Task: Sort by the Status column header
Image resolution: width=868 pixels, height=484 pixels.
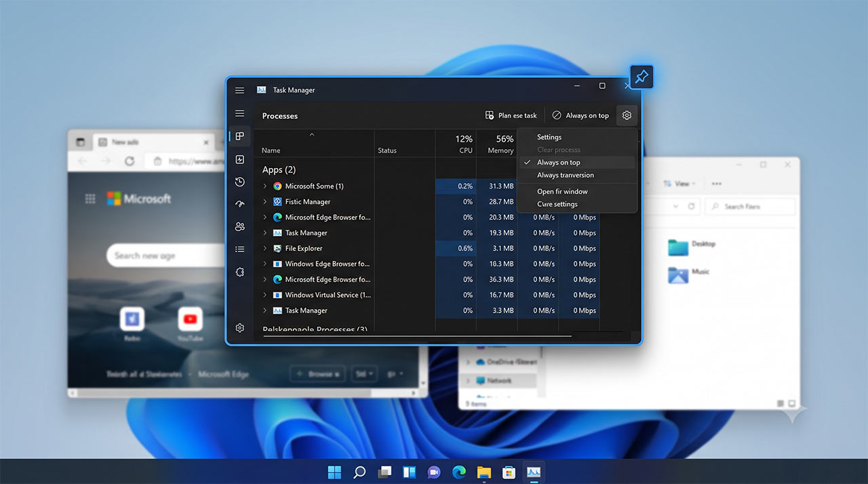Action: click(405, 144)
